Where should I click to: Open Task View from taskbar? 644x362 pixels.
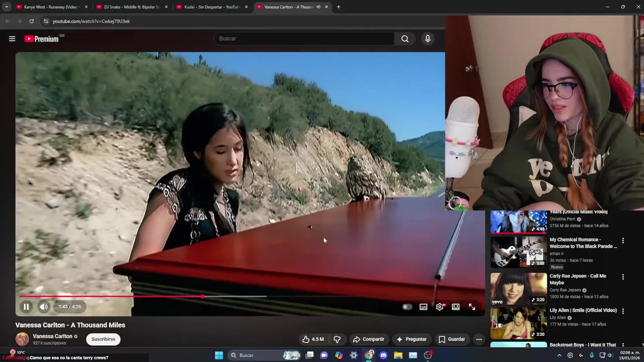(x=309, y=355)
